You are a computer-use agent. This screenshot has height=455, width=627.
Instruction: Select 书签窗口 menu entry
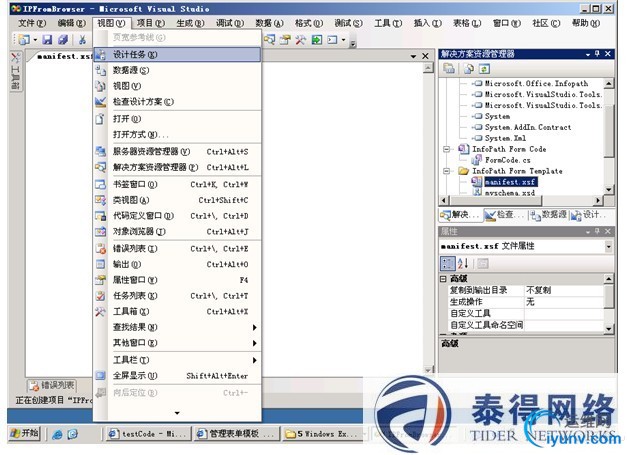point(177,184)
